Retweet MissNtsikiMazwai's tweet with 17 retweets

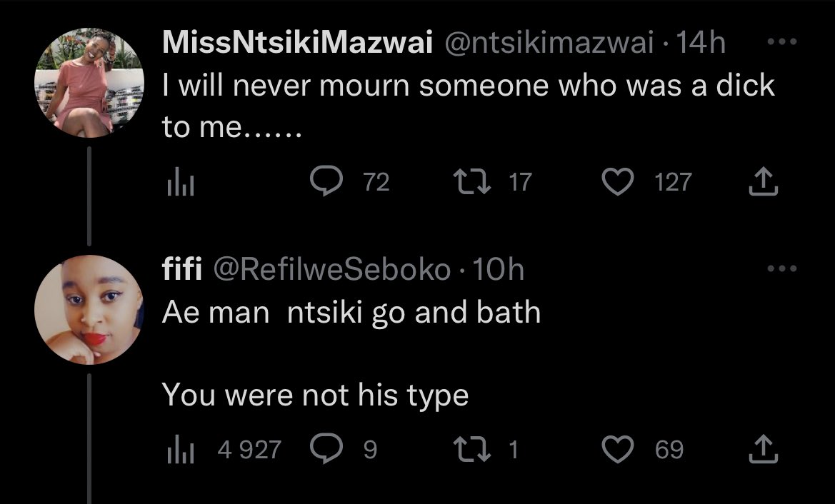coord(471,181)
